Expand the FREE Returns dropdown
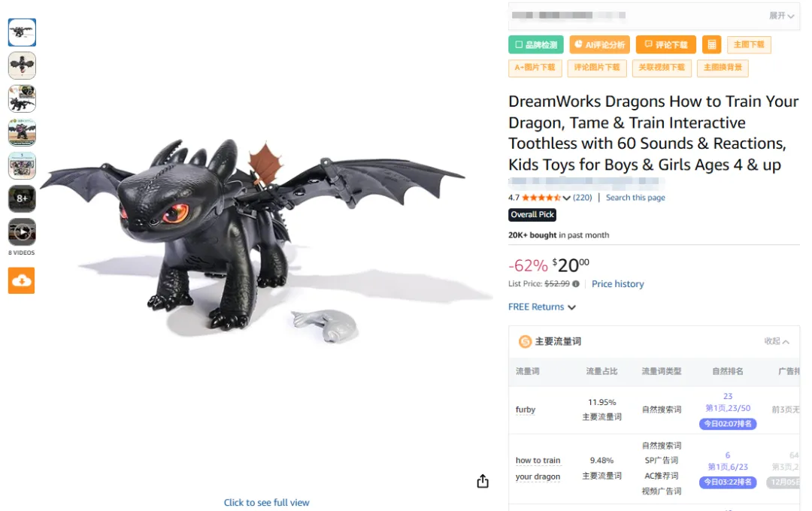This screenshot has height=511, width=812. (x=542, y=307)
